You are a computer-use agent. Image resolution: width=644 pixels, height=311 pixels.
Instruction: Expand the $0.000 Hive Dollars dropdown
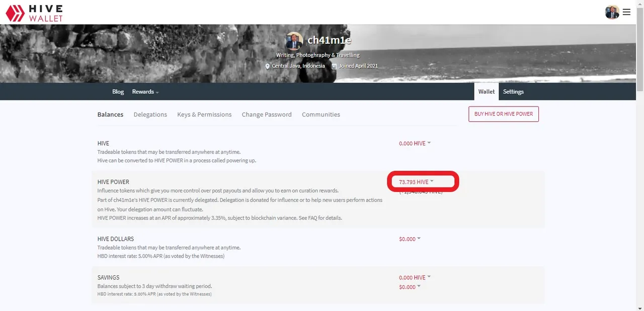(410, 239)
